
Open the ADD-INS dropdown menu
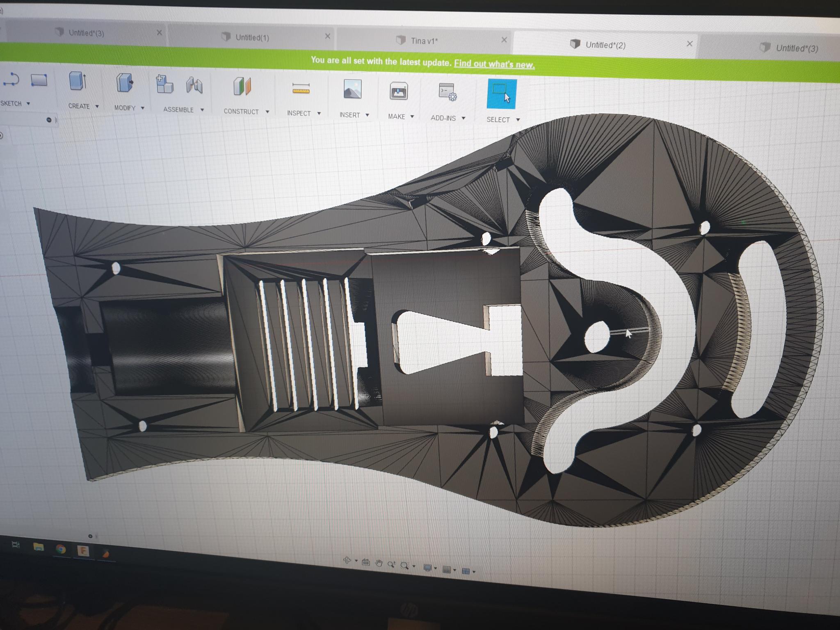point(448,118)
